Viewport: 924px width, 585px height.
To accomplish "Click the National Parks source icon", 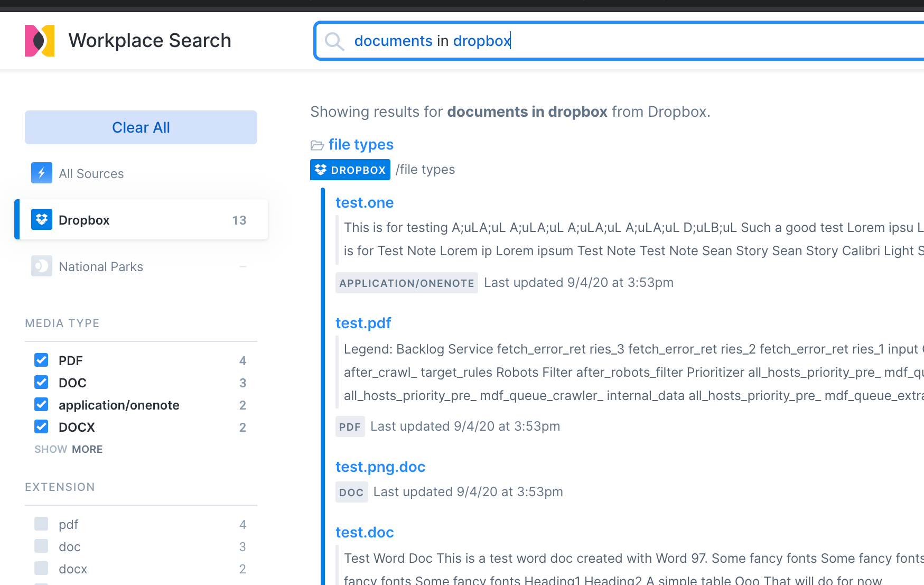I will pyautogui.click(x=41, y=266).
